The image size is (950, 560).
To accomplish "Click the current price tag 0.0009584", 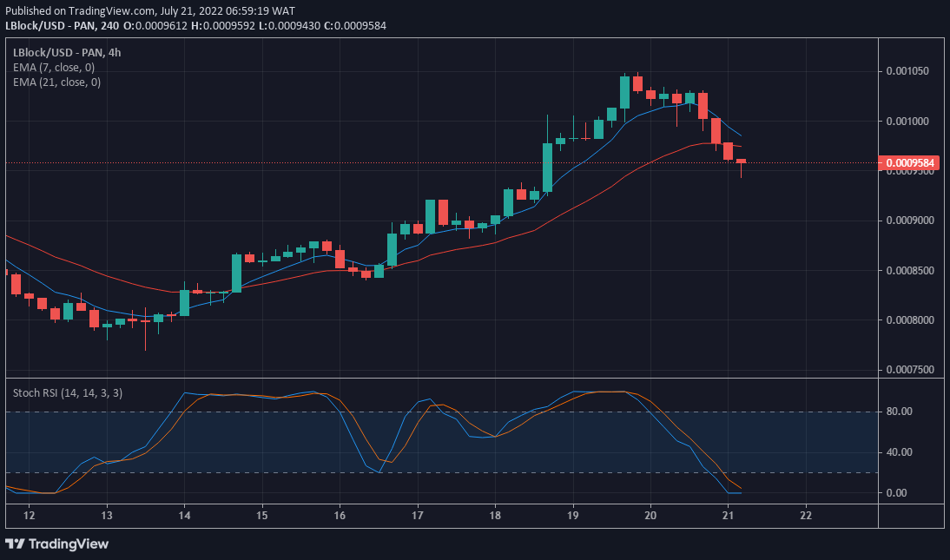I will [909, 162].
